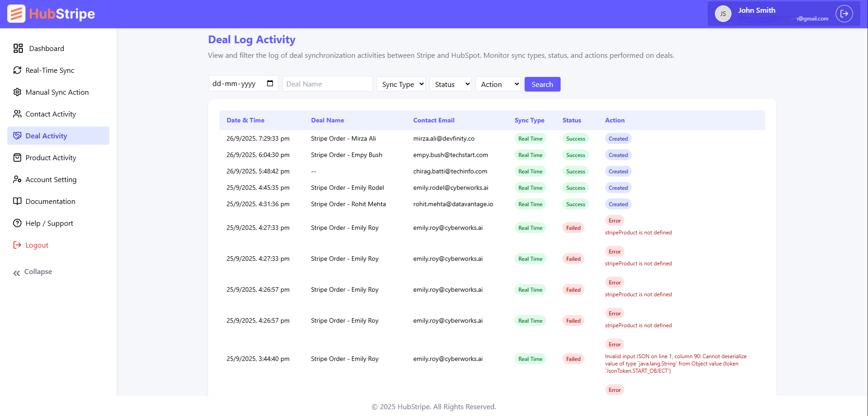Click the Manual Sync Action gear icon
Screen dimensions: 868x416
[17, 92]
